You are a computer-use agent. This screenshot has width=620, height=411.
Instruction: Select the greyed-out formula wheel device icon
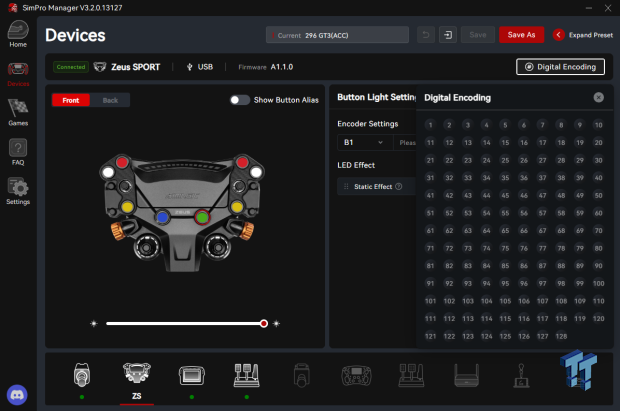click(356, 375)
